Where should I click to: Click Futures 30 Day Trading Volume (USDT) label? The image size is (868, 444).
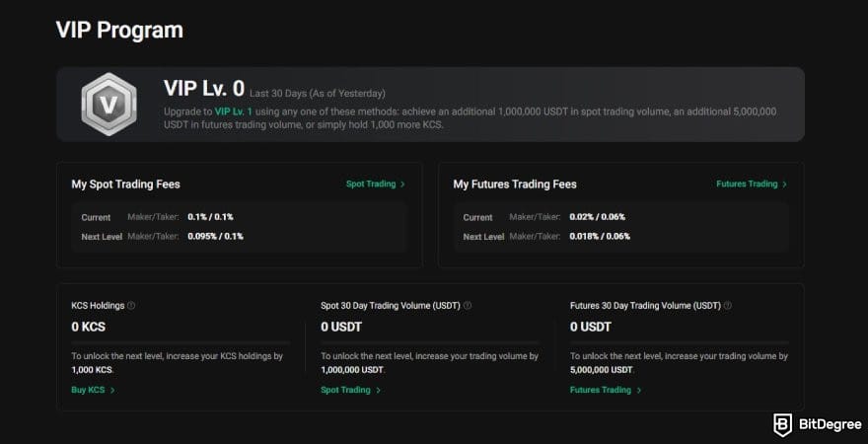point(645,306)
